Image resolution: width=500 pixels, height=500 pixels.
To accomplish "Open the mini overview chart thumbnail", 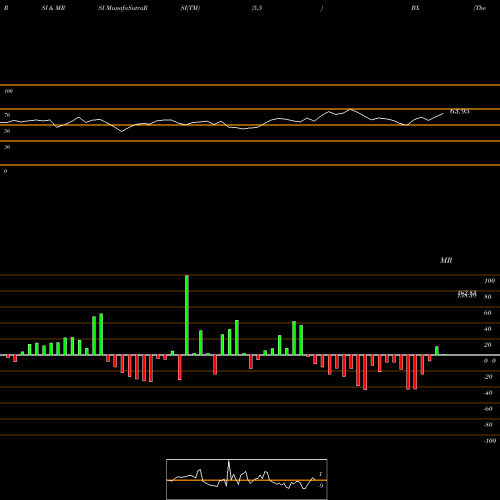I will point(247,479).
